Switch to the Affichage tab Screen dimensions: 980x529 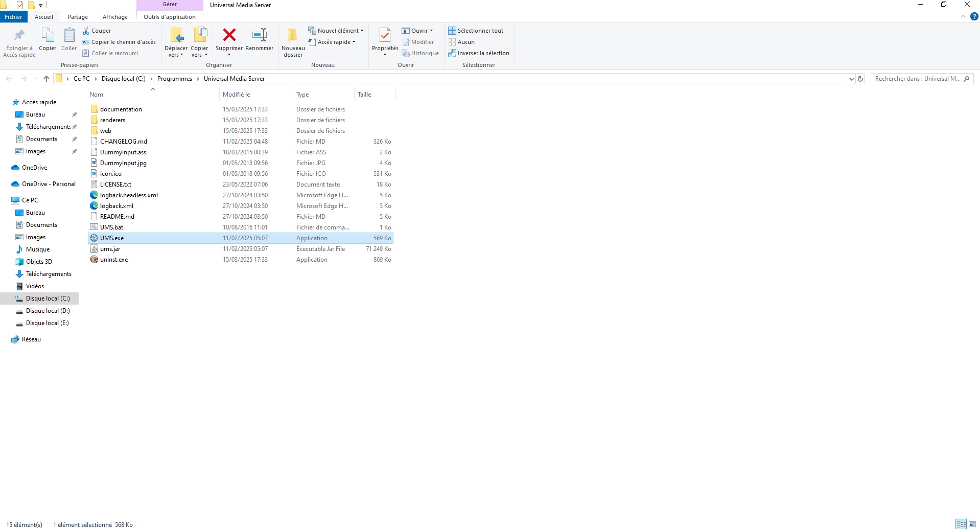click(x=115, y=17)
